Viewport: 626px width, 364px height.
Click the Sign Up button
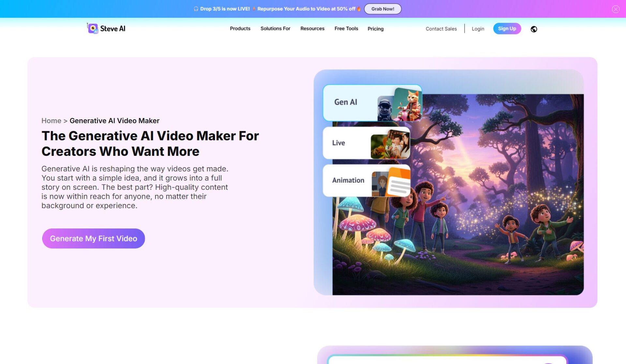point(507,29)
